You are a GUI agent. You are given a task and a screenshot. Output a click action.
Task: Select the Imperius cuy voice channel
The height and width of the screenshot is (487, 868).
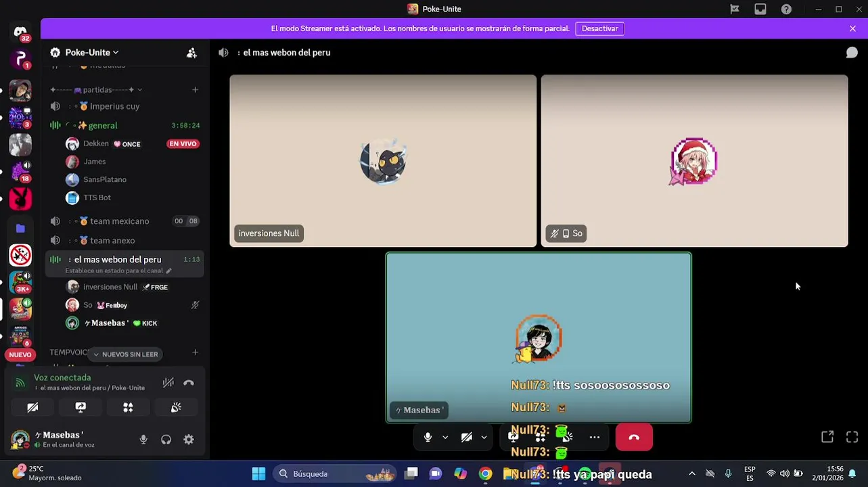[124, 106]
